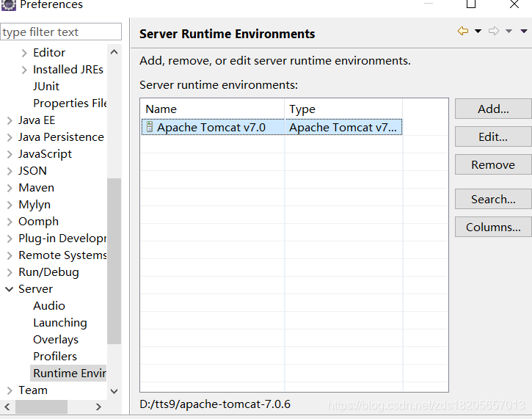Expand the Run/Debug category
The height and width of the screenshot is (419, 532).
pos(9,272)
